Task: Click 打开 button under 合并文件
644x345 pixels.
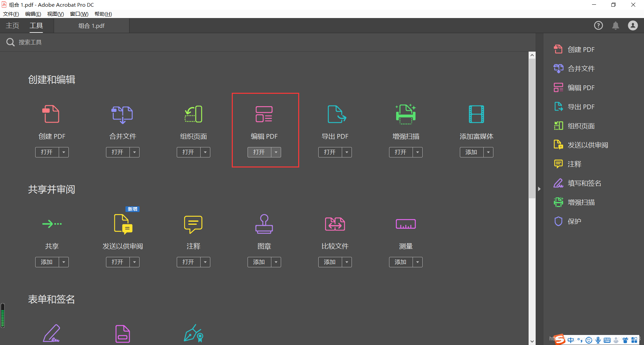Action: click(x=118, y=152)
